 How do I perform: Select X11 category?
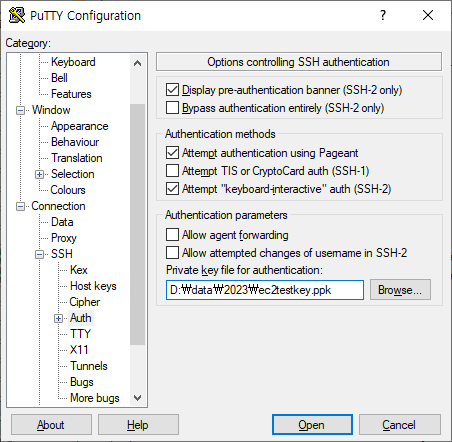coord(79,350)
